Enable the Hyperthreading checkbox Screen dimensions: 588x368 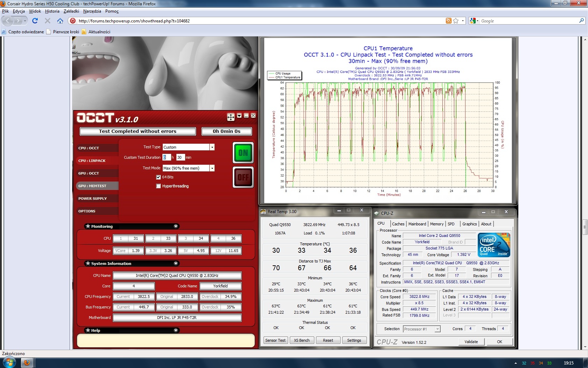click(159, 186)
